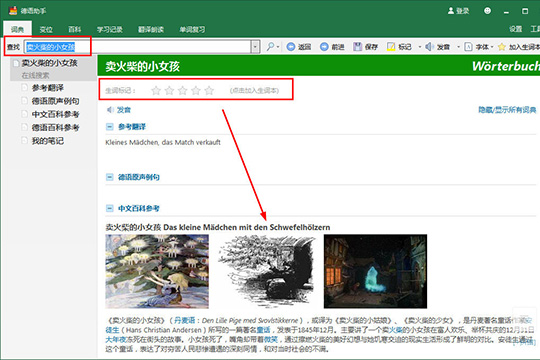Collapse the 德语原声例句 section minus icon
Screen dimensions: 540x360
[110, 177]
